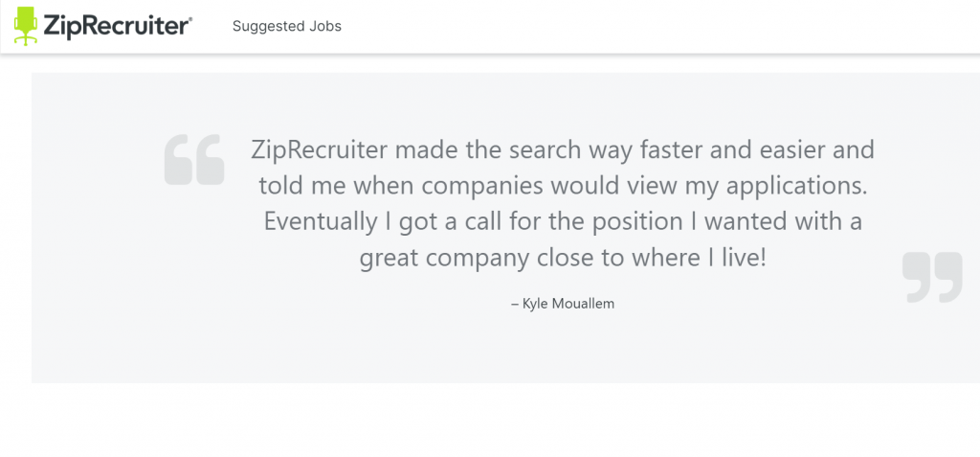Click the opening quotation mark icon
Image resolution: width=980 pixels, height=457 pixels.
(x=194, y=160)
